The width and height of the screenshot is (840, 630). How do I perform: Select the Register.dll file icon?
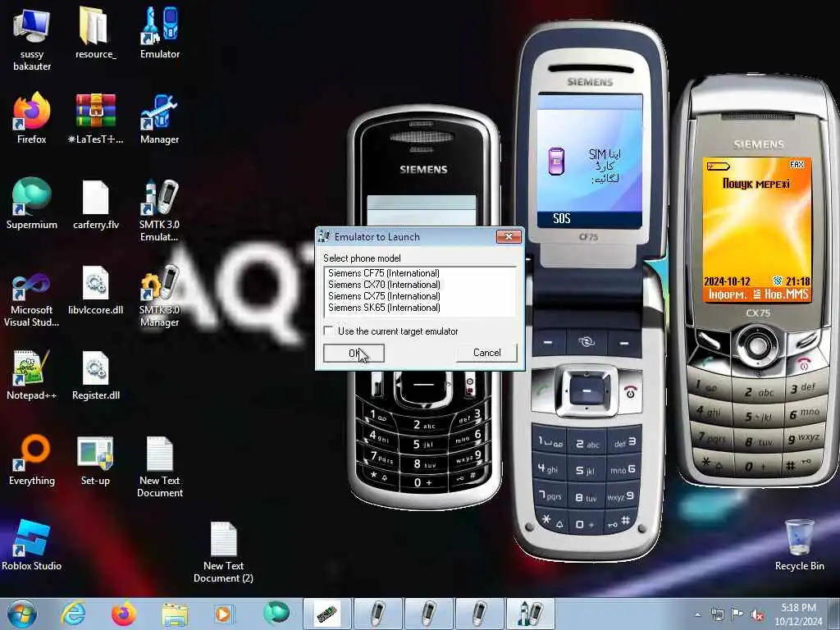pos(95,374)
